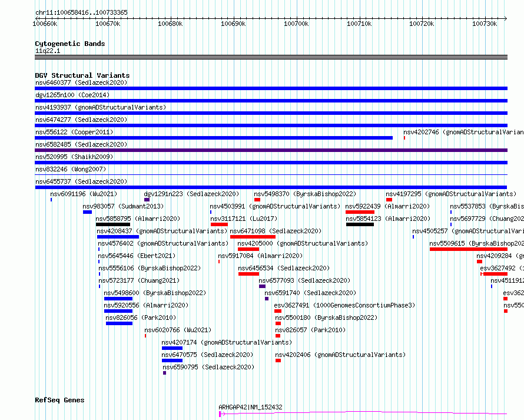Image resolution: width=524 pixels, height=420 pixels.
Task: Click nsv4208437 (gnomADStructuralVariants) label
Action: [x=162, y=231]
